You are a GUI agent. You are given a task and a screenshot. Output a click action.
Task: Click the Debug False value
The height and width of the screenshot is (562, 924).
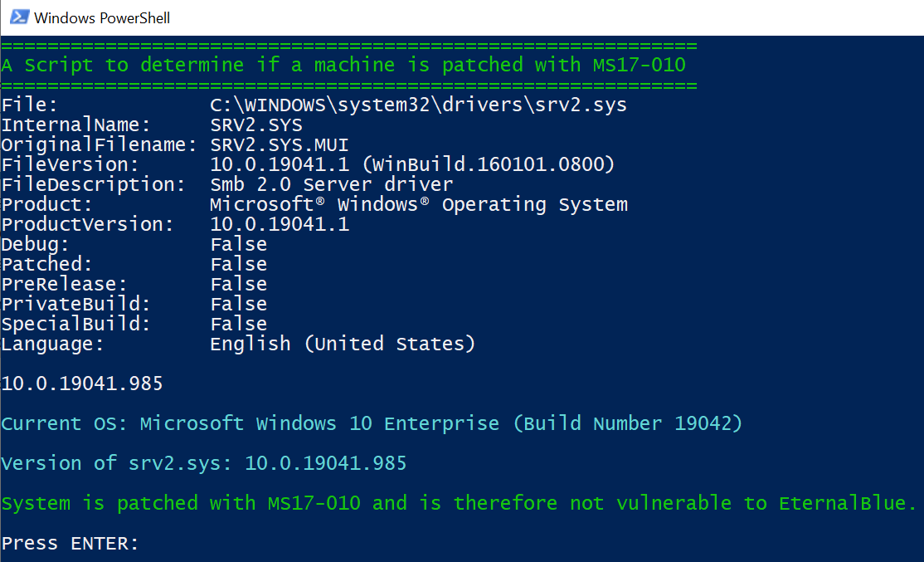click(239, 245)
